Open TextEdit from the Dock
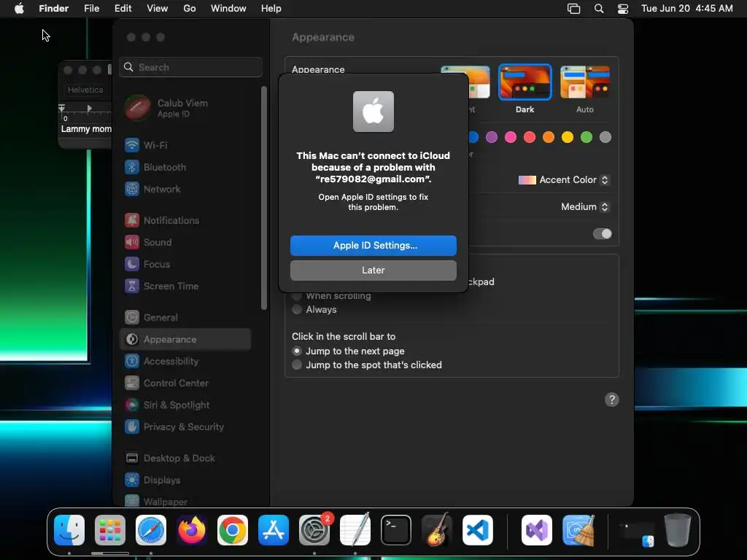 tap(355, 530)
